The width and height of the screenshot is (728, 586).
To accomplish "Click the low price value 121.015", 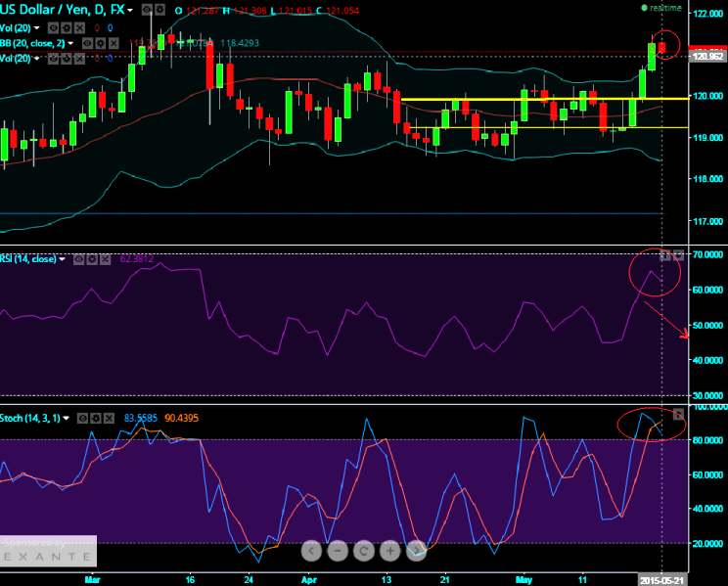I will (x=295, y=10).
